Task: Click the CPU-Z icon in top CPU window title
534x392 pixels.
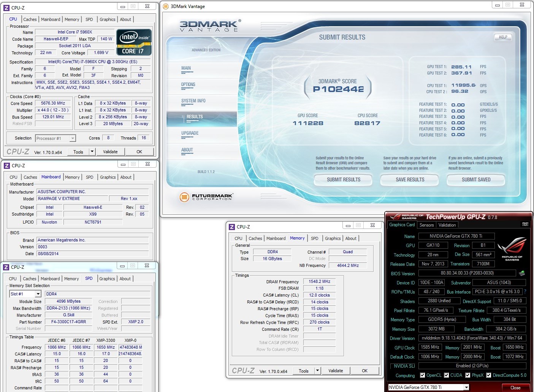Action: [x=6, y=8]
